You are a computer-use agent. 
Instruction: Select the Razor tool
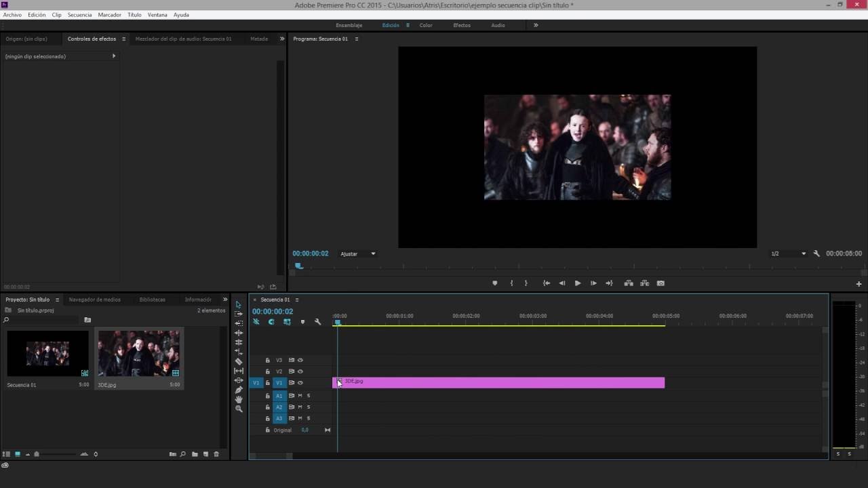[238, 361]
